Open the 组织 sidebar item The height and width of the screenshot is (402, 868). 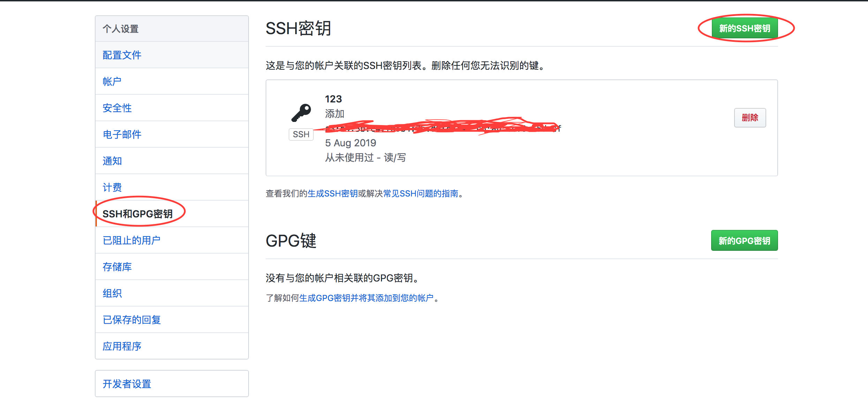(112, 293)
